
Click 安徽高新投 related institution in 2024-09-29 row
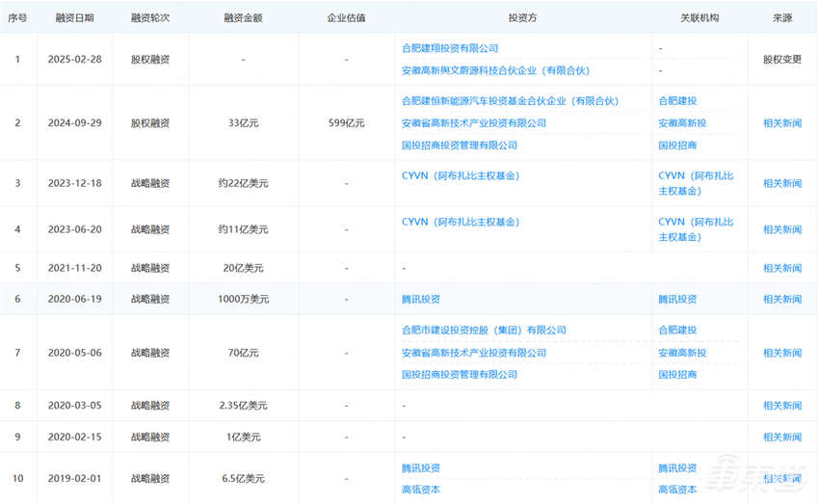click(681, 123)
